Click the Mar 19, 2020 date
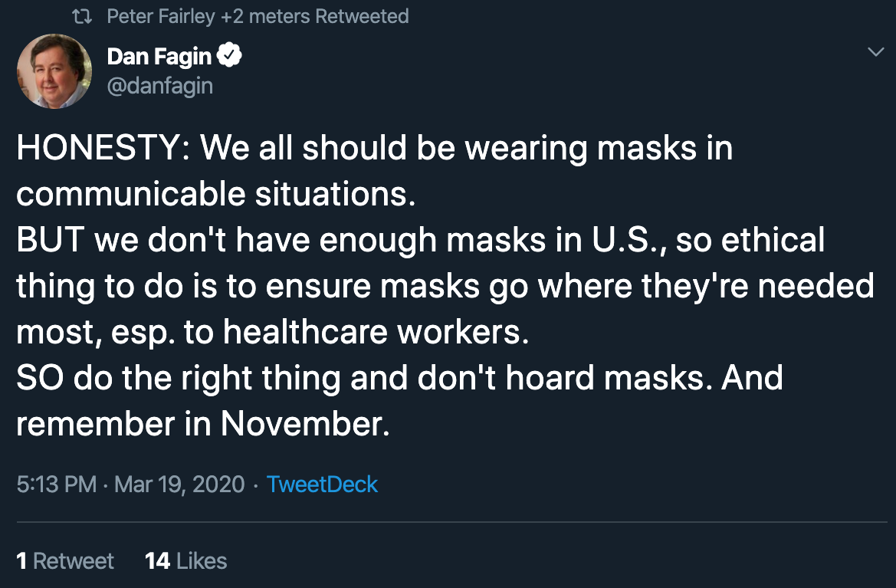Screen dimensions: 896x588 179,485
